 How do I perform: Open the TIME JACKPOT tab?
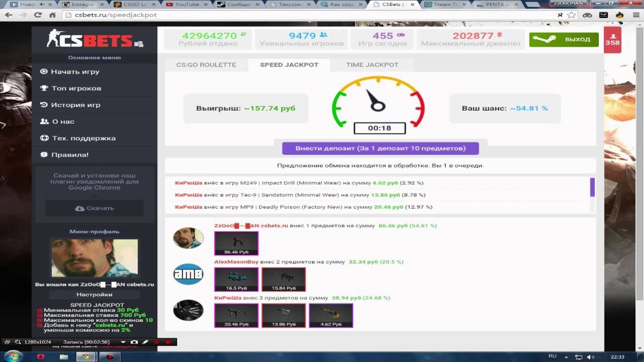[x=372, y=65]
